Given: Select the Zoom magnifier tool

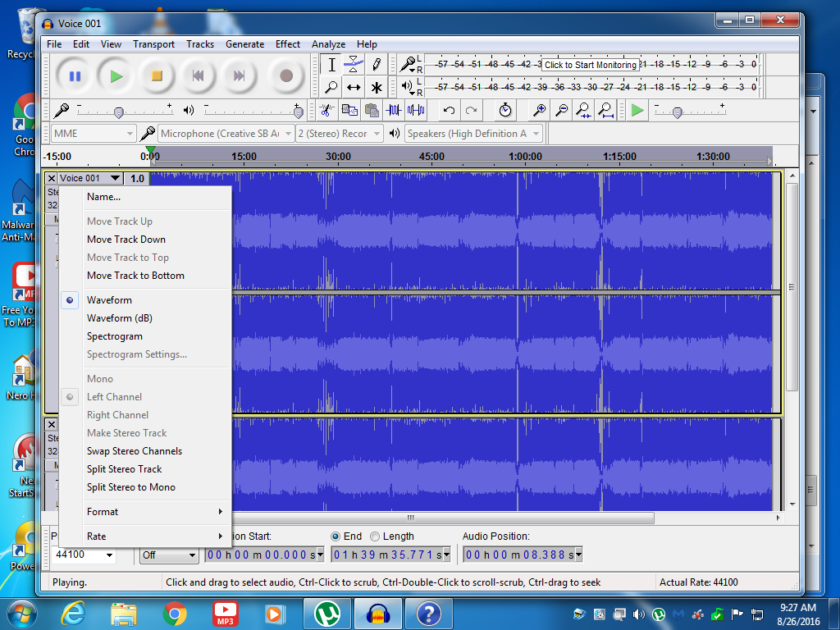Looking at the screenshot, I should [x=331, y=87].
